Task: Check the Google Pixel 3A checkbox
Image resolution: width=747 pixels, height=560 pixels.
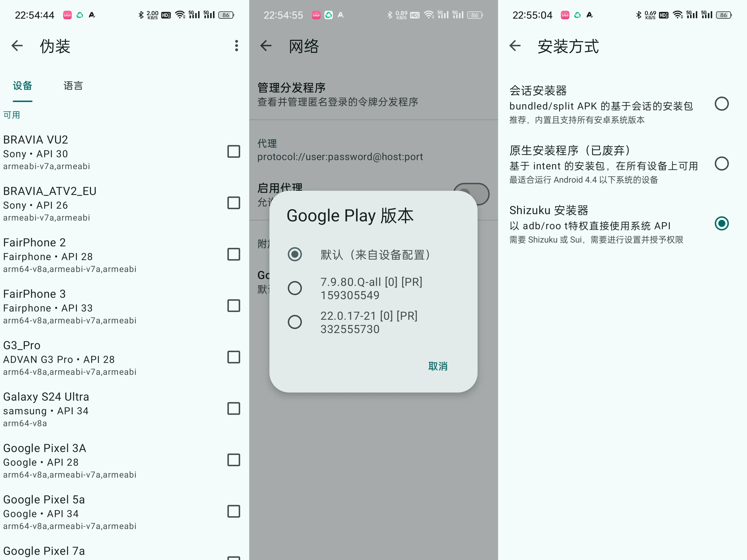Action: 234,460
